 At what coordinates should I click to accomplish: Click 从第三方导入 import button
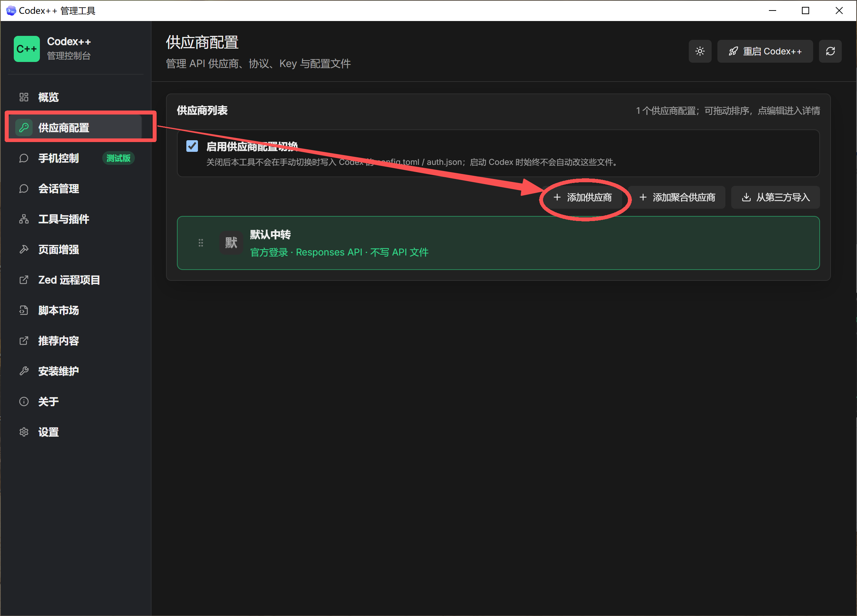(x=775, y=197)
